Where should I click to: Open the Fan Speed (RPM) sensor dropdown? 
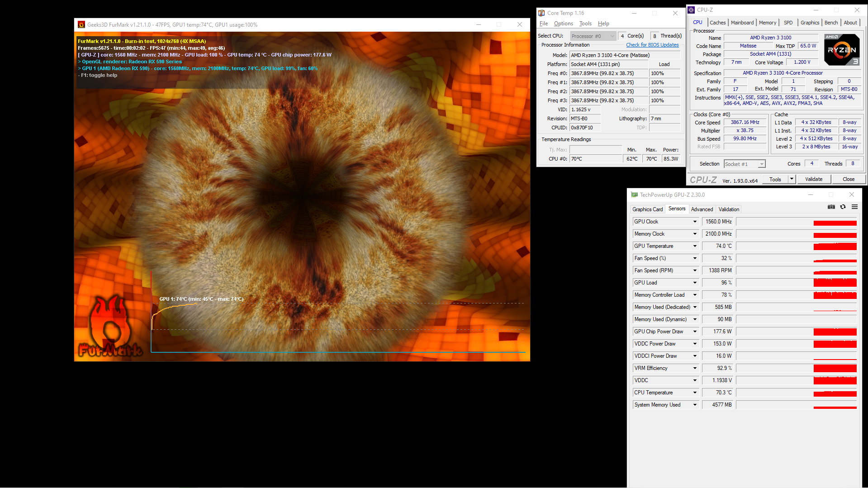coord(695,270)
